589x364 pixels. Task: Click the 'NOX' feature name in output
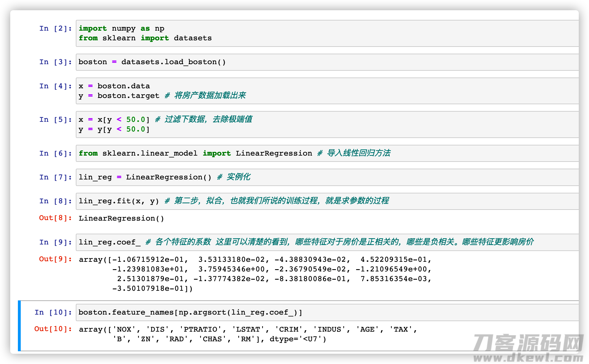[124, 329]
